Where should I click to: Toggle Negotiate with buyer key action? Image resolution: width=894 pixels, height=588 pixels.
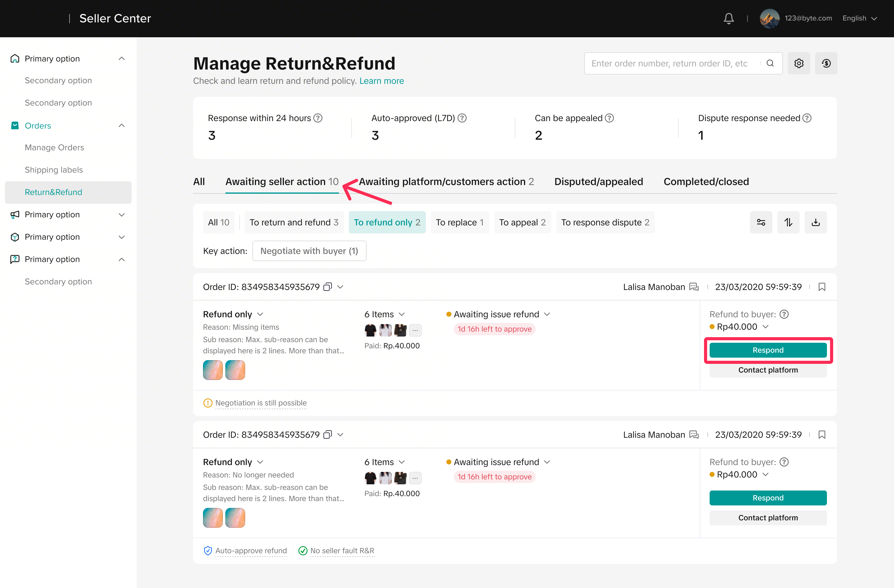[309, 251]
